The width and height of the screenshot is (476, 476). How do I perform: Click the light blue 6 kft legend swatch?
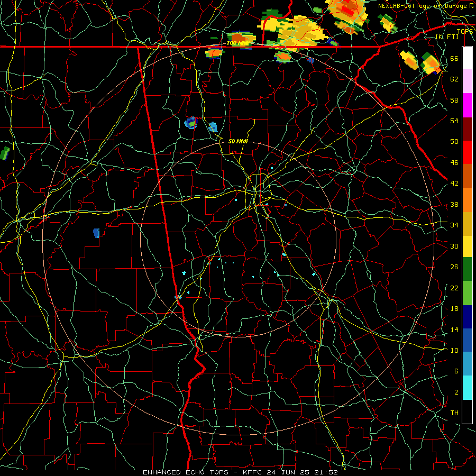pyautogui.click(x=467, y=364)
